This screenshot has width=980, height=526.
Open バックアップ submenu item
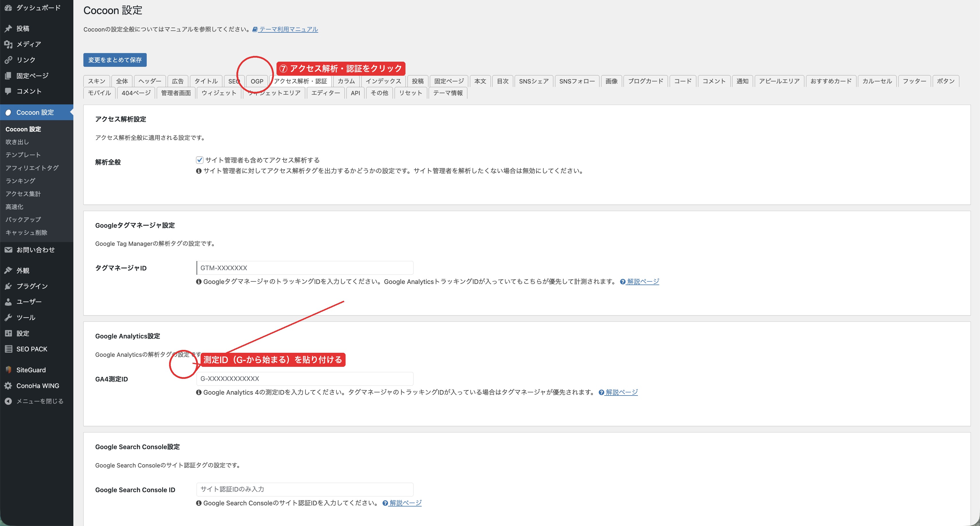[x=23, y=219]
